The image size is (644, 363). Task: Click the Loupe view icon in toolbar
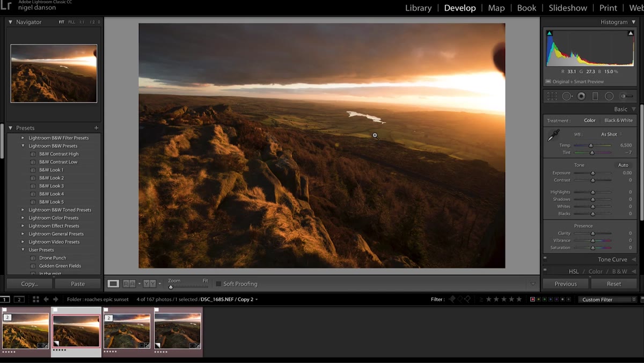coord(113,284)
